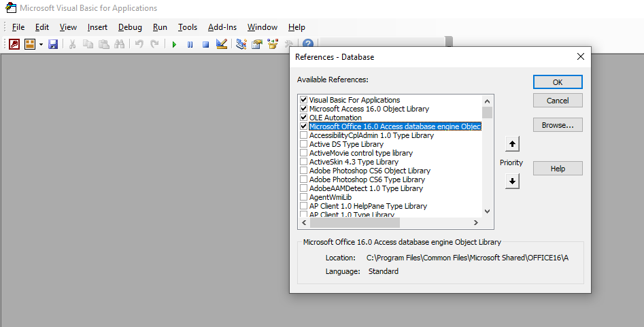Viewport: 644px width, 327px height.
Task: Click the Cut scissors icon
Action: point(72,44)
